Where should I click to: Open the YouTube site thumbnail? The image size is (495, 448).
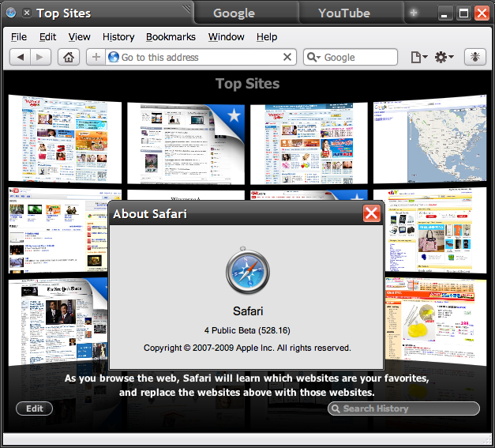(x=58, y=231)
